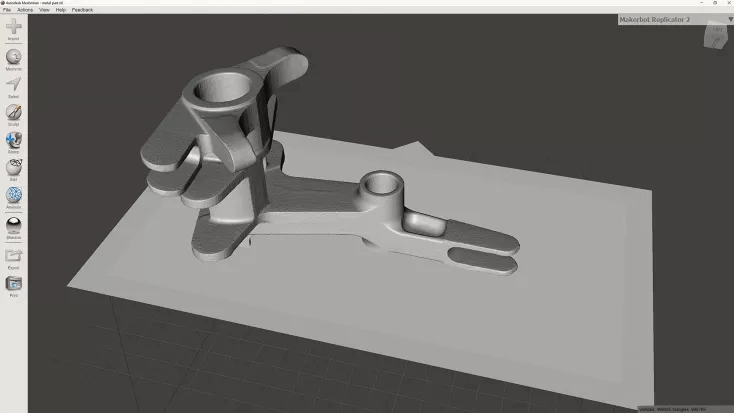
Task: Launch the Analysis tools
Action: click(14, 195)
